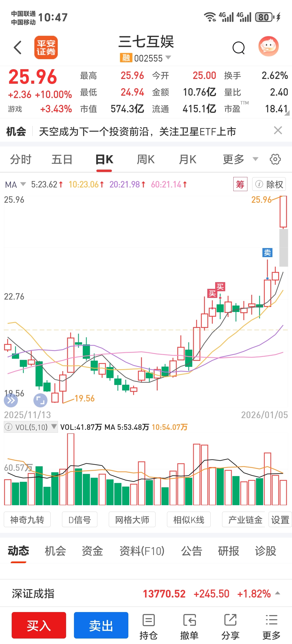
Task: Enable 产业链金 indicator
Action: [x=244, y=520]
